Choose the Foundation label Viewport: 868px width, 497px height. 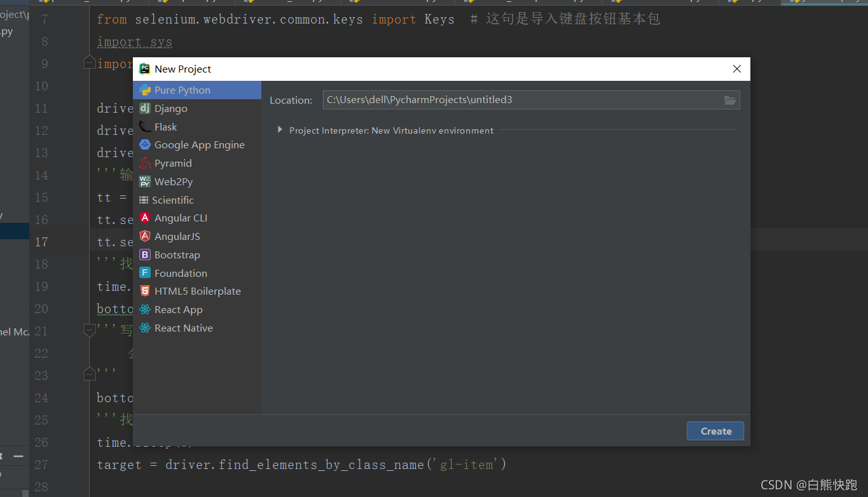(181, 273)
